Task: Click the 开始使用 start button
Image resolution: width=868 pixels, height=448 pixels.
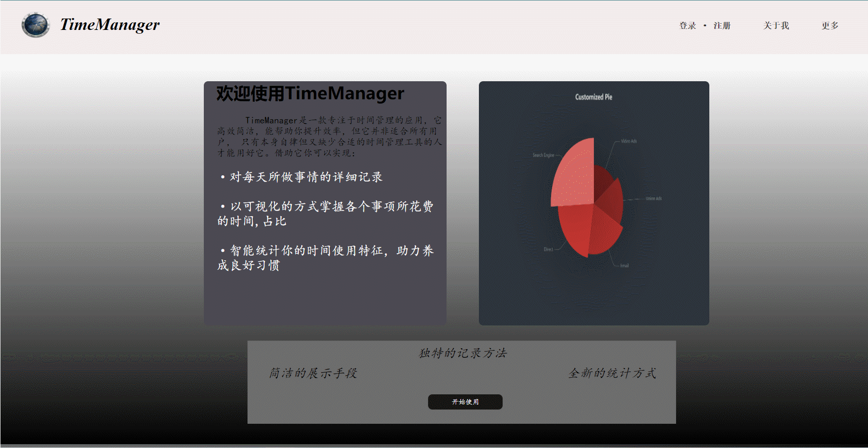Action: point(465,402)
